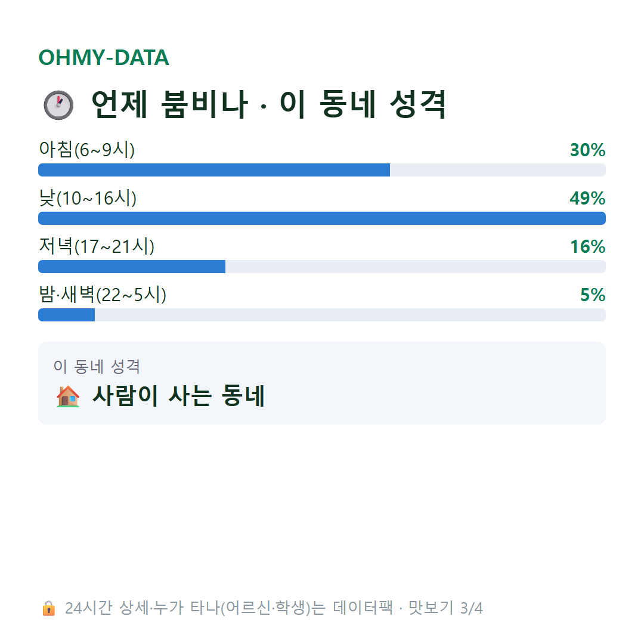
Task: Click the 5% value for night
Action: (593, 295)
